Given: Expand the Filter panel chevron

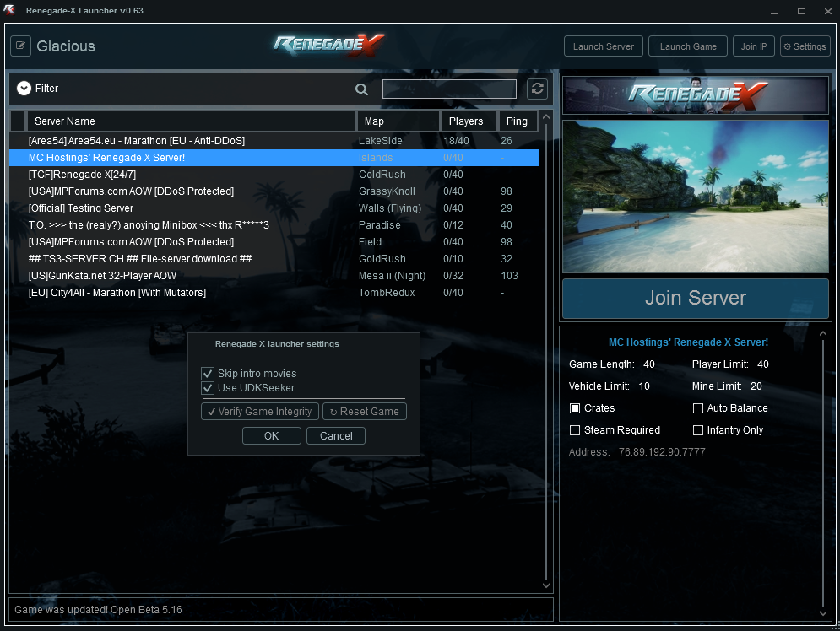Looking at the screenshot, I should 24,89.
